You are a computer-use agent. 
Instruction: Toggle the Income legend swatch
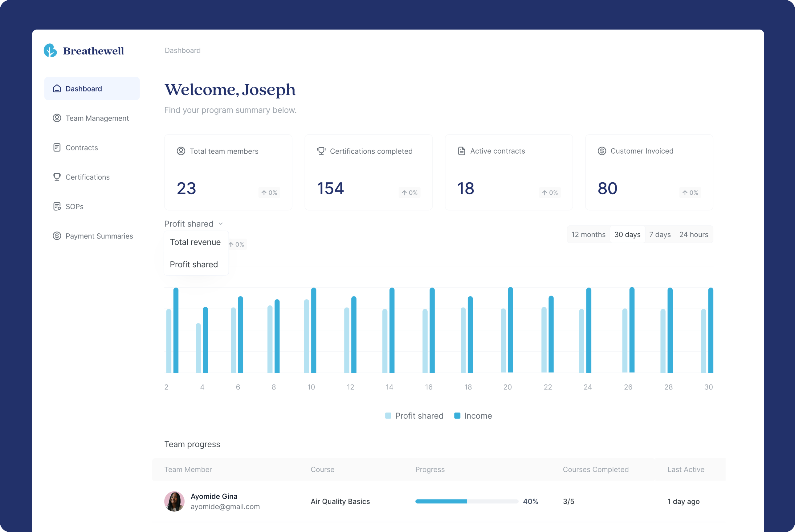click(457, 416)
